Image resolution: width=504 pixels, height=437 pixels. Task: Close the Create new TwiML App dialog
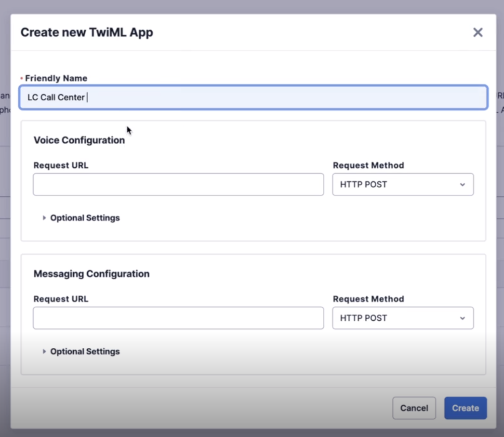click(x=477, y=33)
